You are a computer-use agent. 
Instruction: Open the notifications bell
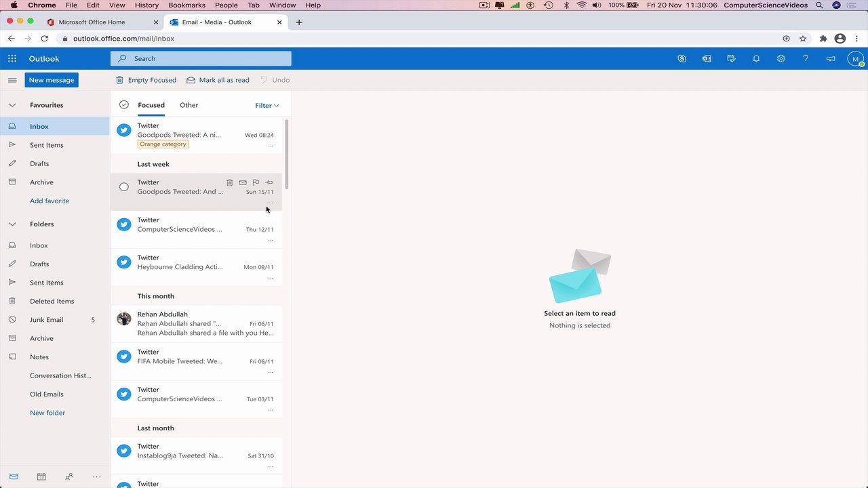[x=756, y=58]
